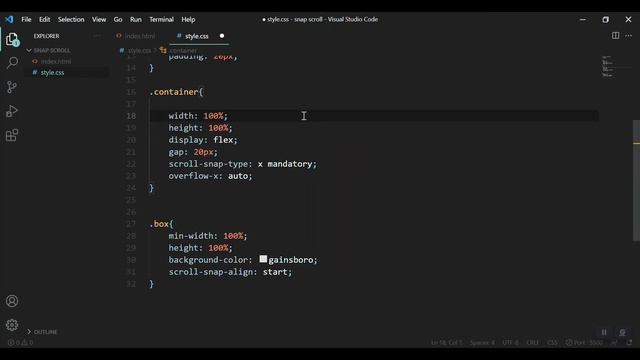Open the Run menu
The width and height of the screenshot is (640, 360).
click(136, 19)
